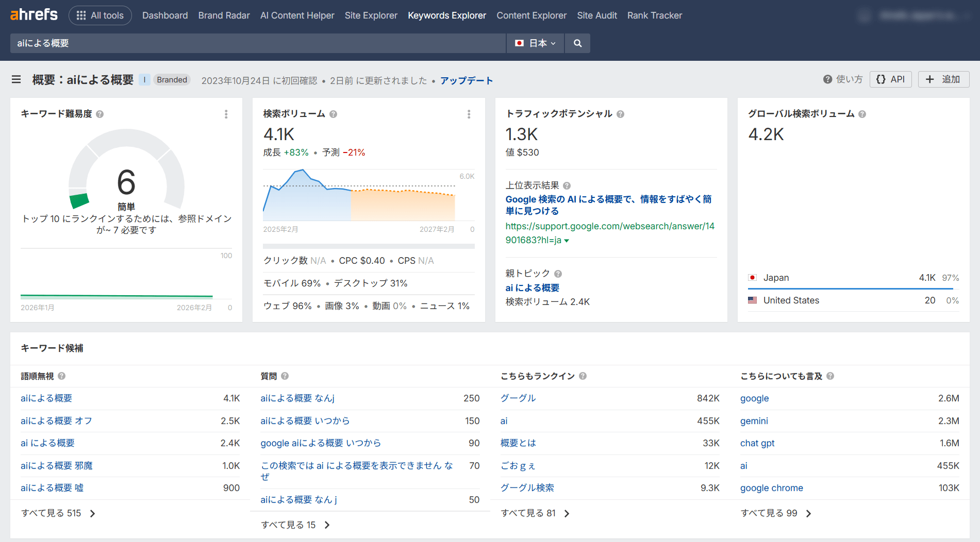The height and width of the screenshot is (542, 980).
Task: Go to Rank Tracker tab
Action: (654, 15)
